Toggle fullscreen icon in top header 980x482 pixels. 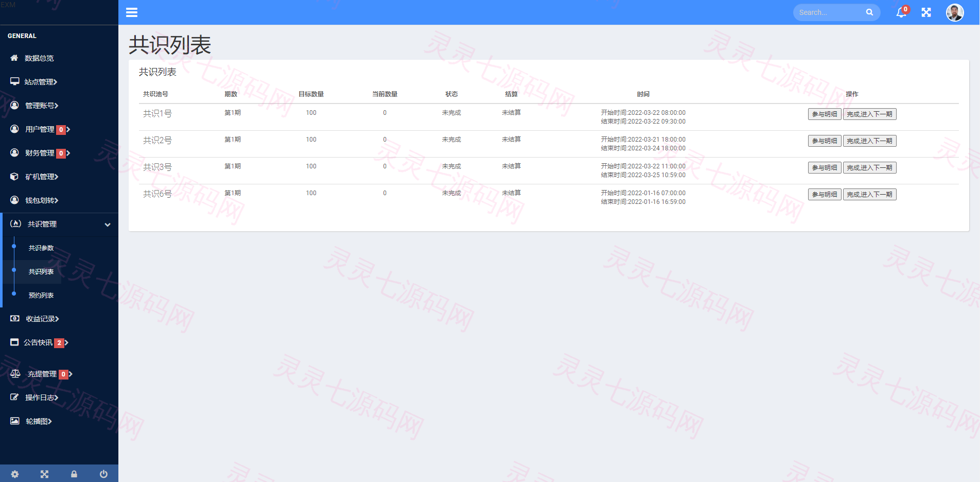[926, 12]
